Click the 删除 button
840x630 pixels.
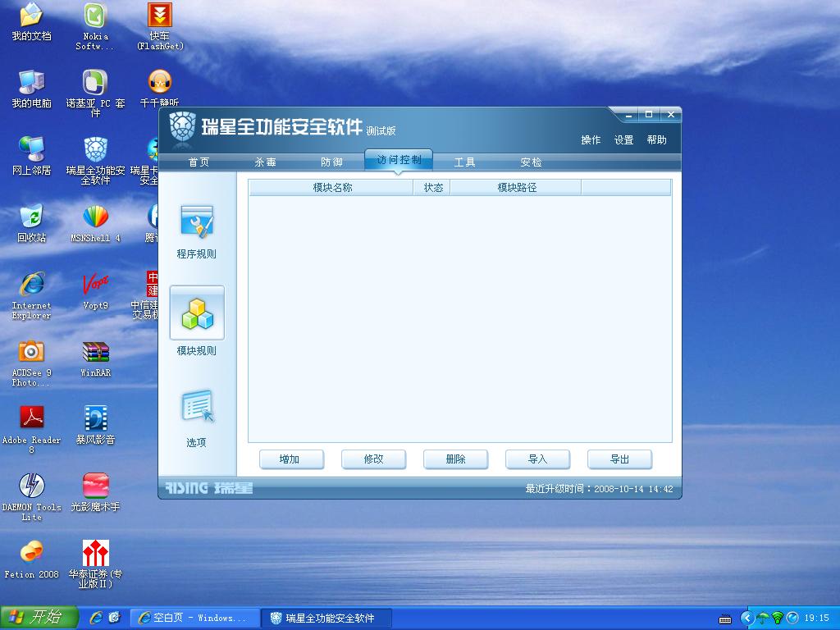click(455, 459)
